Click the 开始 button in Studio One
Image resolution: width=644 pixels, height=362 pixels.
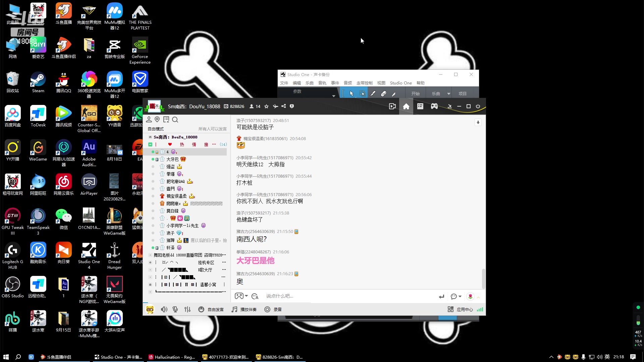(x=416, y=94)
